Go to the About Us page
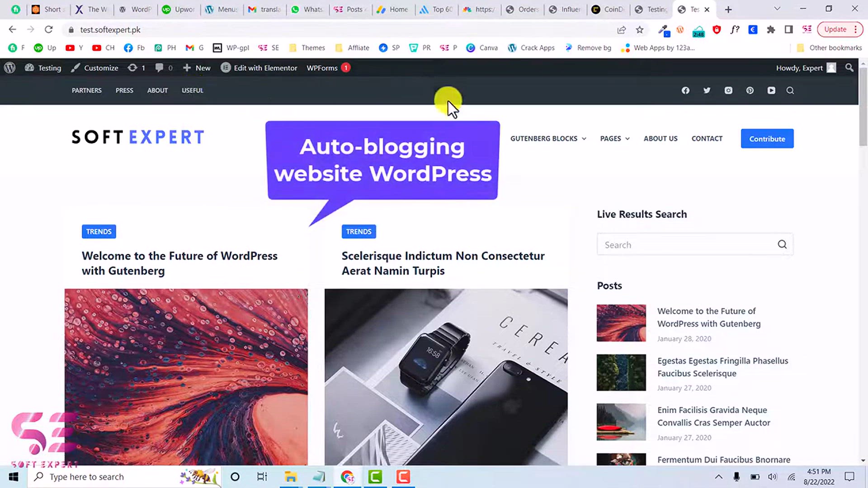Viewport: 868px width, 488px height. 660,139
